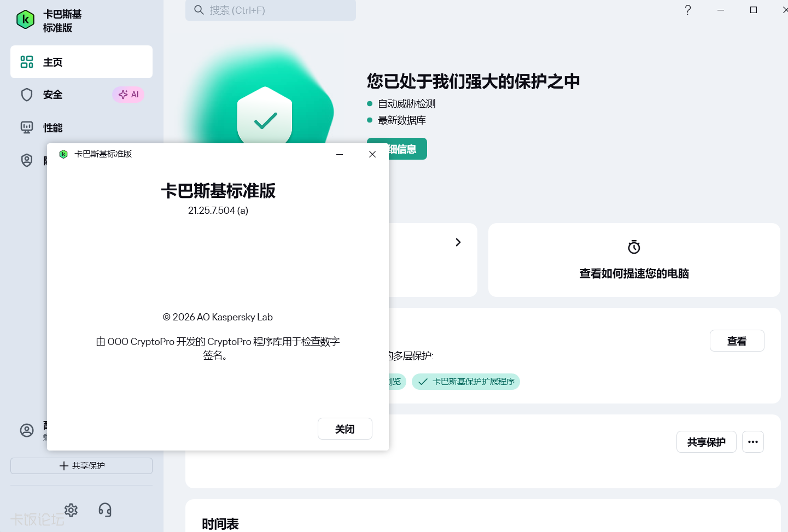Open help with the question mark icon
The height and width of the screenshot is (532, 788).
click(688, 10)
